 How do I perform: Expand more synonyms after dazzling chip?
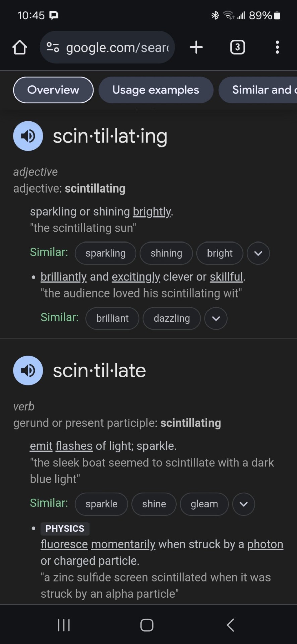pyautogui.click(x=216, y=318)
